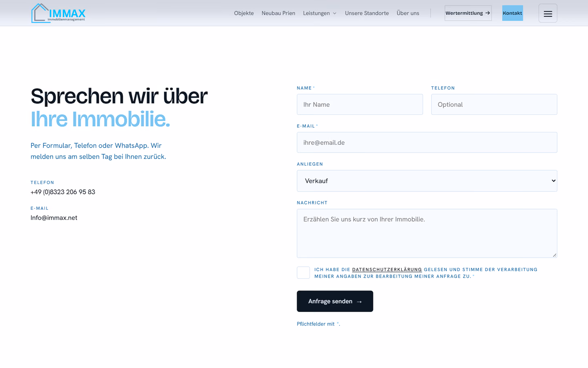Open the Leistungen menu

pyautogui.click(x=316, y=13)
